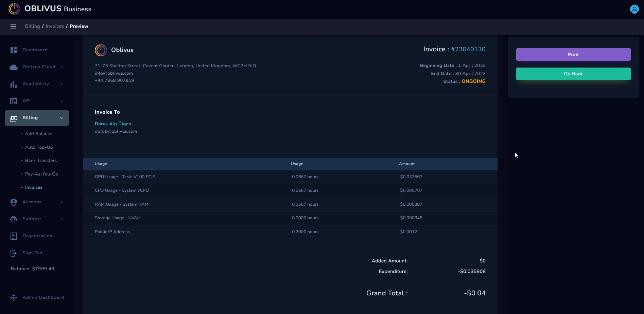The width and height of the screenshot is (644, 314).
Task: Open Pay-As-You-Go under Billing
Action: (x=41, y=174)
